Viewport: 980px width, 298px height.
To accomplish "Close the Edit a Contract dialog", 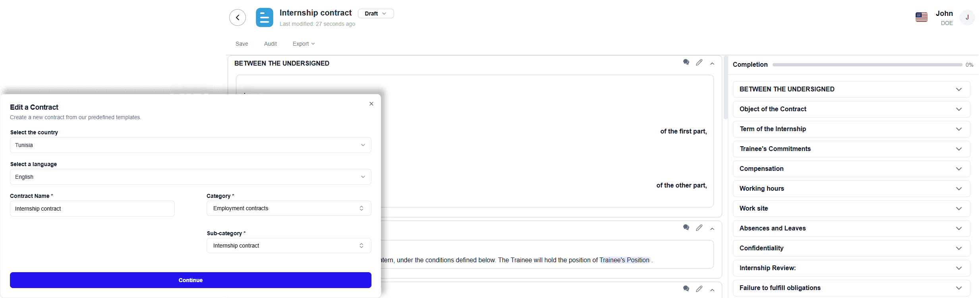I will click(x=371, y=104).
